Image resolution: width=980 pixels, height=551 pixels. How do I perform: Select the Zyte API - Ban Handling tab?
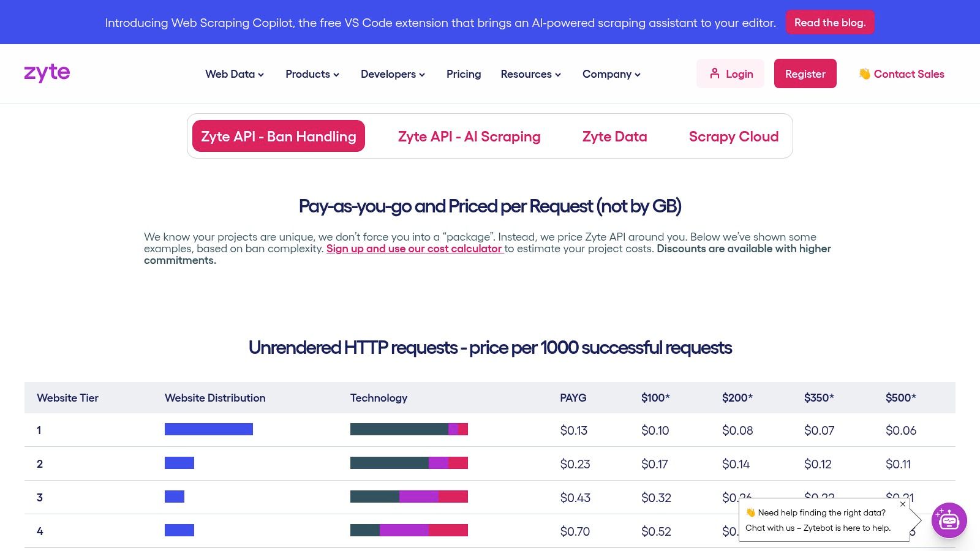[x=278, y=136]
